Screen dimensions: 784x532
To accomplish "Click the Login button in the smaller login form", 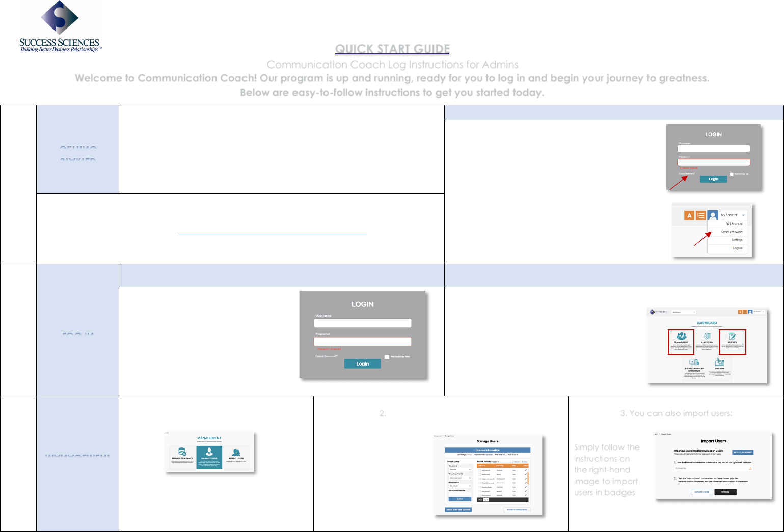I will click(x=713, y=179).
